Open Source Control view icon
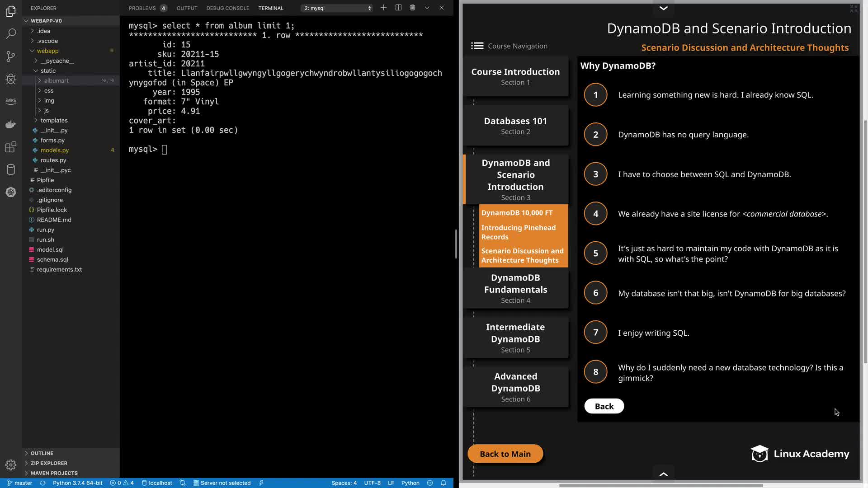Image resolution: width=868 pixels, height=488 pixels. 11,56
